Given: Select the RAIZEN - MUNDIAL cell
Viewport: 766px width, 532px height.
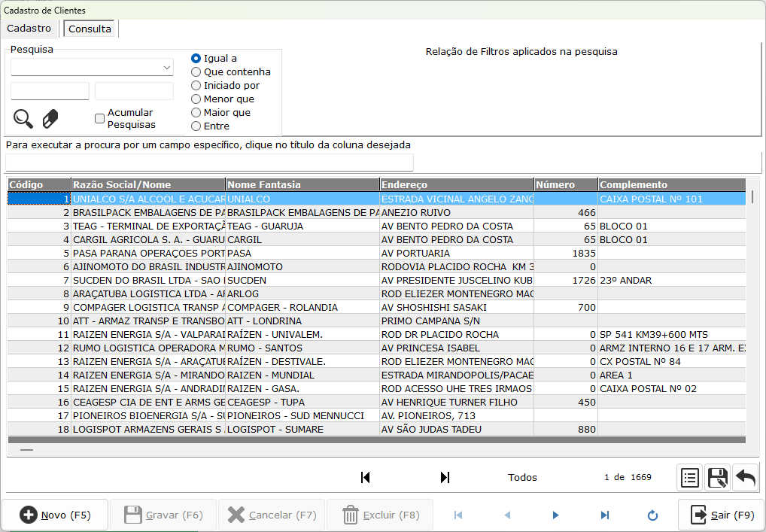Looking at the screenshot, I should (303, 375).
